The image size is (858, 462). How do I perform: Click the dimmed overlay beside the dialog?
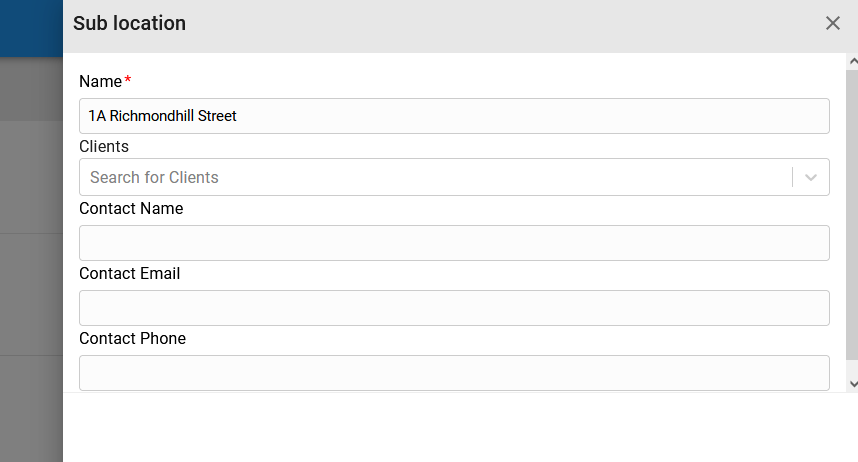coord(31,274)
